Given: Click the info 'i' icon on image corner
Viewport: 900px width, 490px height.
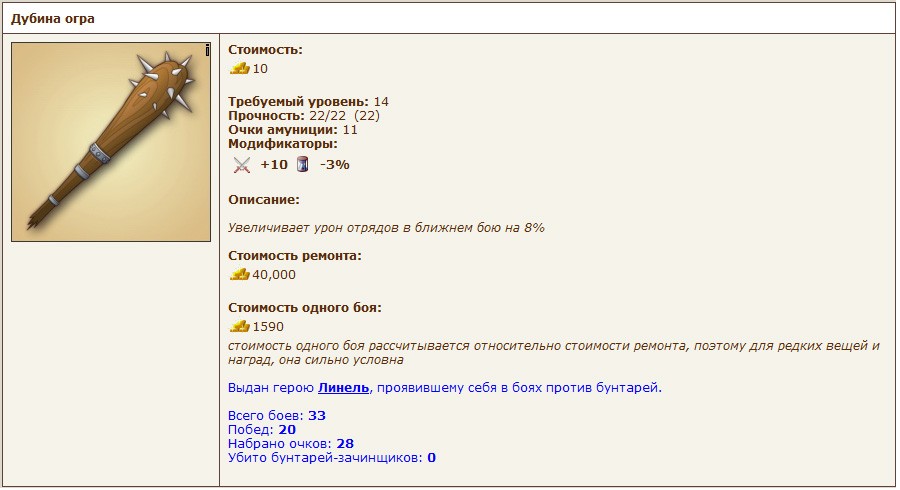Looking at the screenshot, I should tap(207, 50).
